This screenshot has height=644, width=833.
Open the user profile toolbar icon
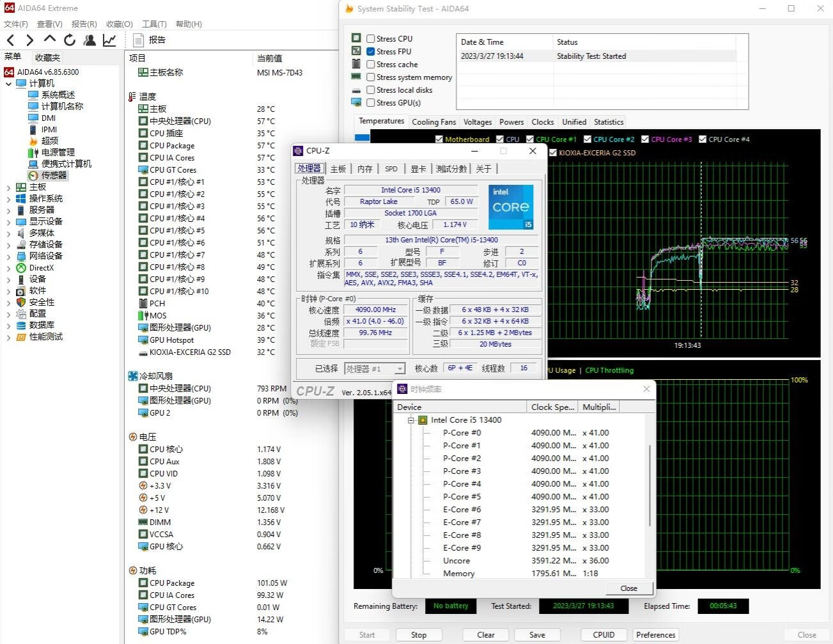pos(90,40)
